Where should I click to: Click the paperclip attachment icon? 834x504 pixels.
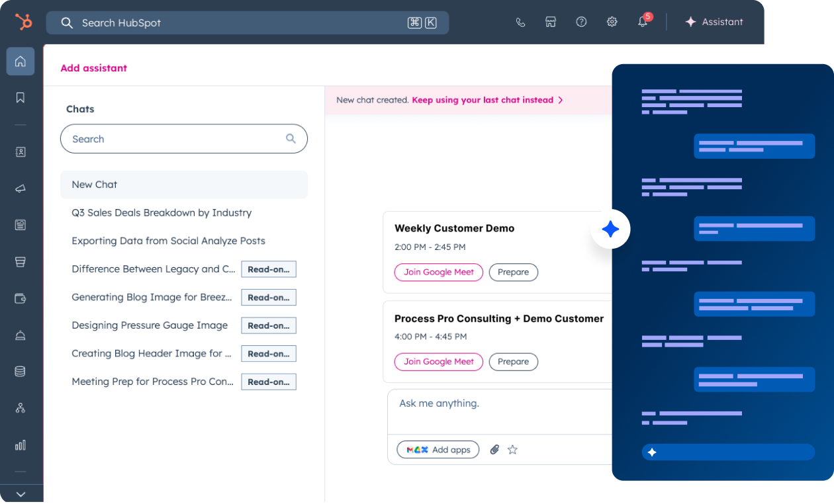494,450
